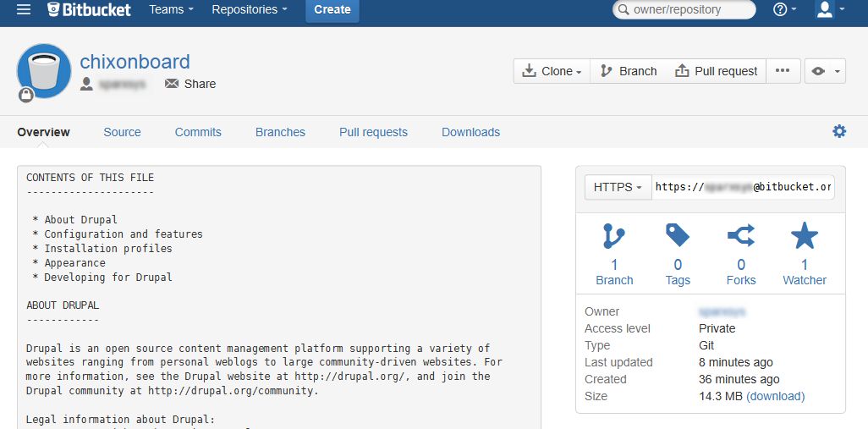
Task: Click '8 minutes ago' last updated value
Action: click(x=736, y=362)
